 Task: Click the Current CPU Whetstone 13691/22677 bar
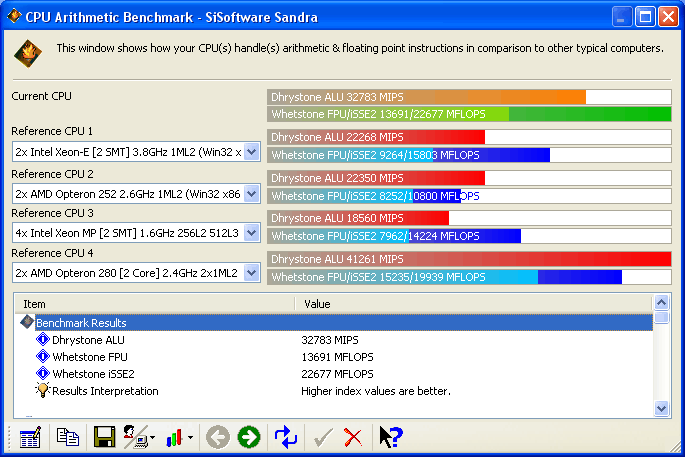pyautogui.click(x=469, y=114)
